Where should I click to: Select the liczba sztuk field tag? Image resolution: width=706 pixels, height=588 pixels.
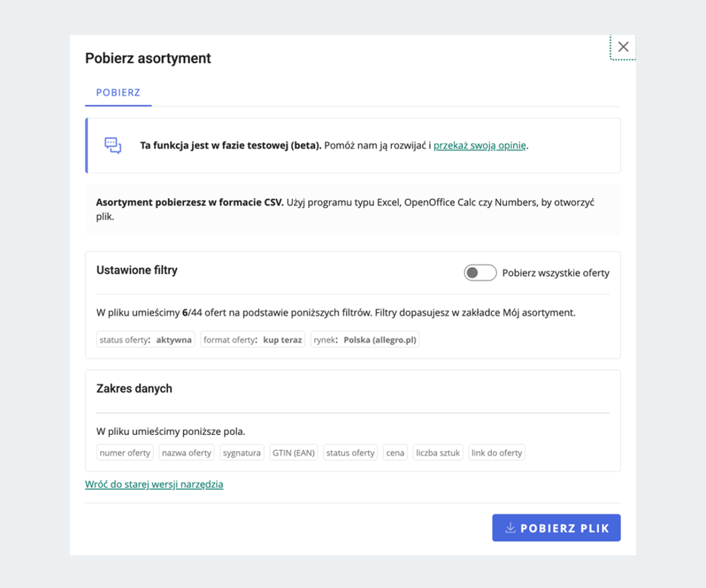(x=438, y=453)
